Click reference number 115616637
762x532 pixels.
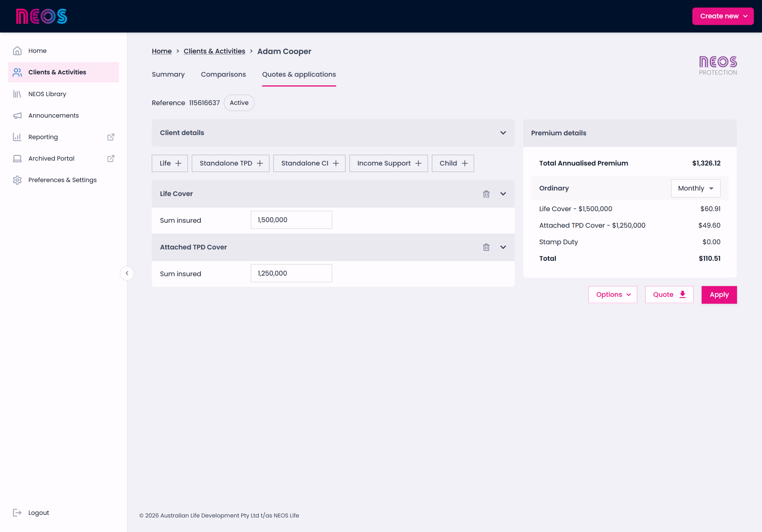click(204, 103)
